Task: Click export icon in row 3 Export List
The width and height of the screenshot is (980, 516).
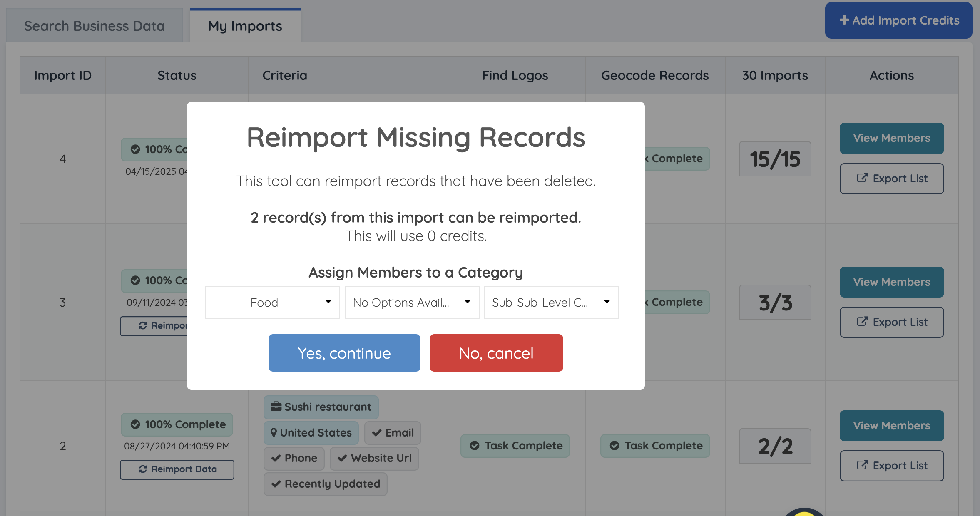Action: pyautogui.click(x=862, y=322)
